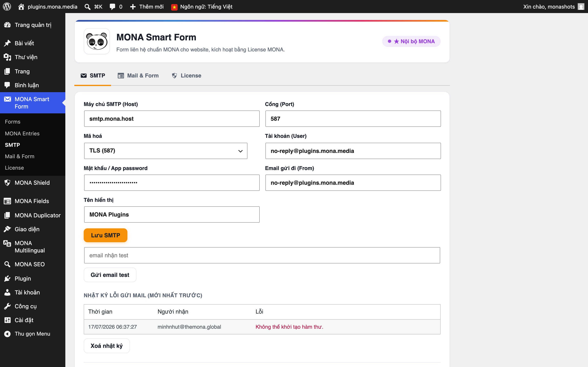The width and height of the screenshot is (588, 367).
Task: Click the WordPress logo icon
Action: [x=7, y=7]
